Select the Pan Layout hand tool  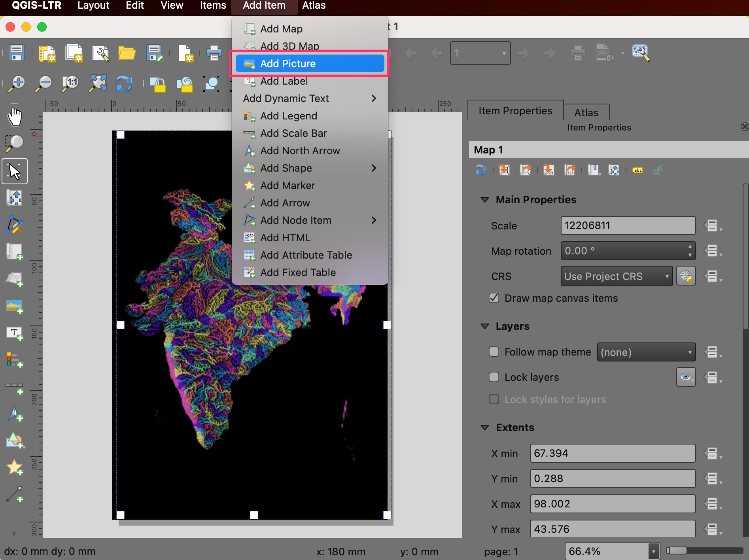point(15,117)
